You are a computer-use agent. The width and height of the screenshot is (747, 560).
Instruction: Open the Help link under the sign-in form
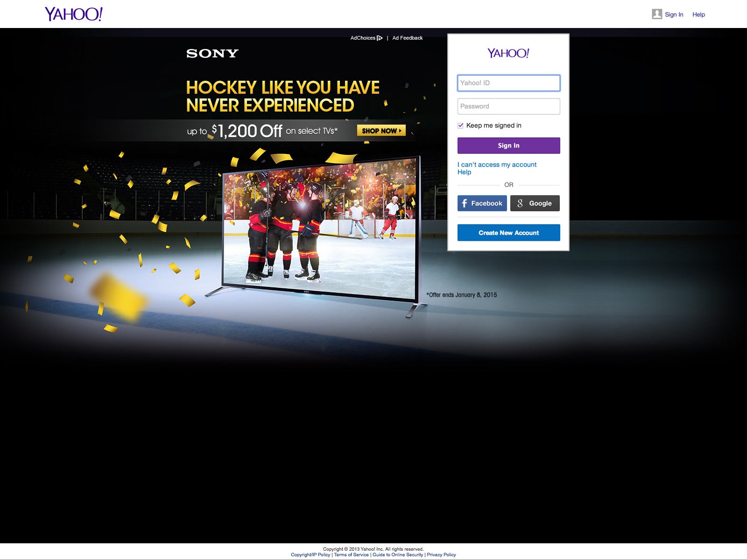(464, 172)
